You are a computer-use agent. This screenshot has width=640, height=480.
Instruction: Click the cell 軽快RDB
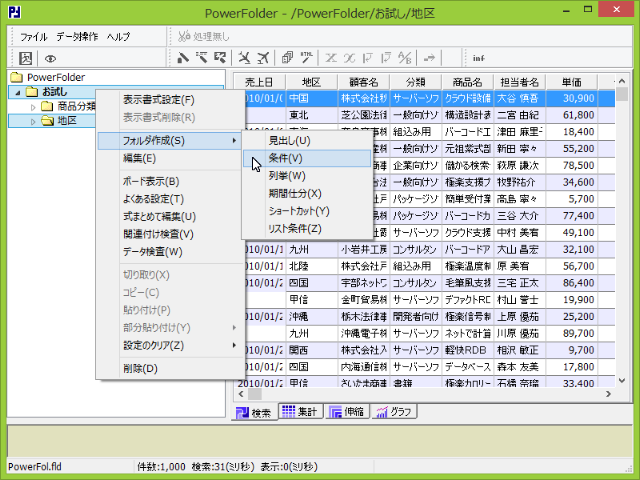(x=467, y=350)
